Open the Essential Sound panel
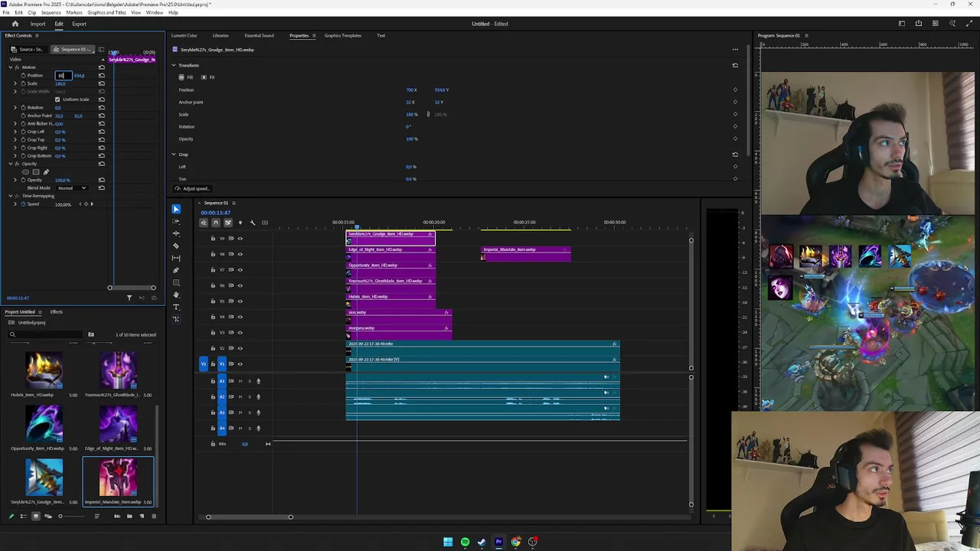This screenshot has height=551, width=980. pyautogui.click(x=259, y=35)
